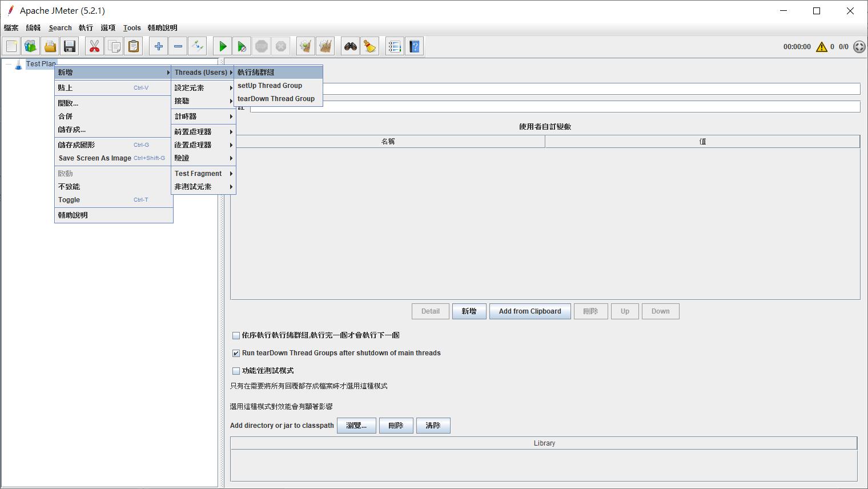868x489 pixels.
Task: Expand the 非測試元素 submenu
Action: coord(203,187)
